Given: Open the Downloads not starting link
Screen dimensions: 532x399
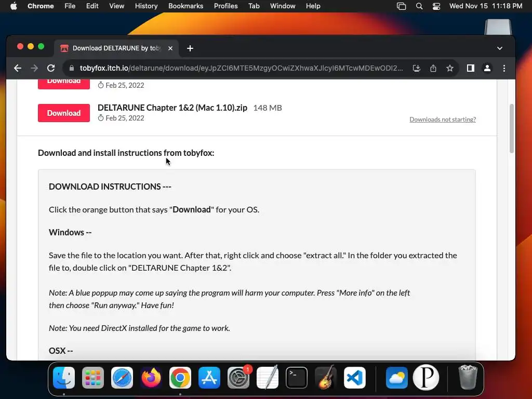Looking at the screenshot, I should pyautogui.click(x=443, y=119).
